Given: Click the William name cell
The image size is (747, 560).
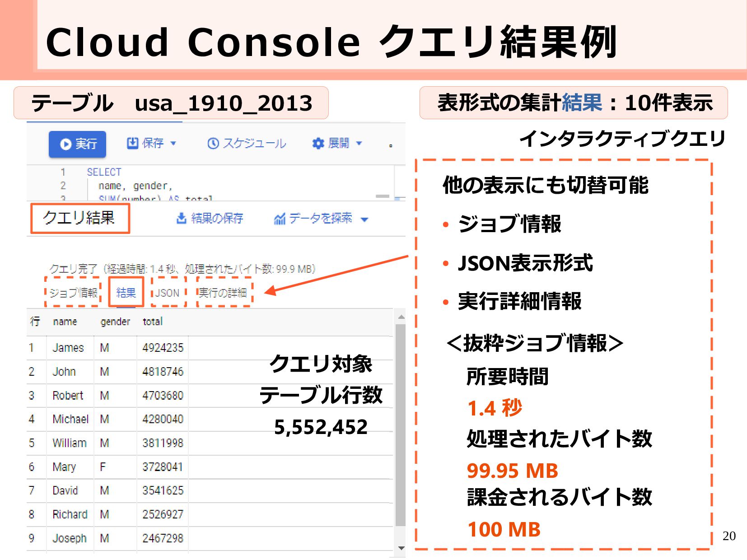Looking at the screenshot, I should (x=70, y=443).
